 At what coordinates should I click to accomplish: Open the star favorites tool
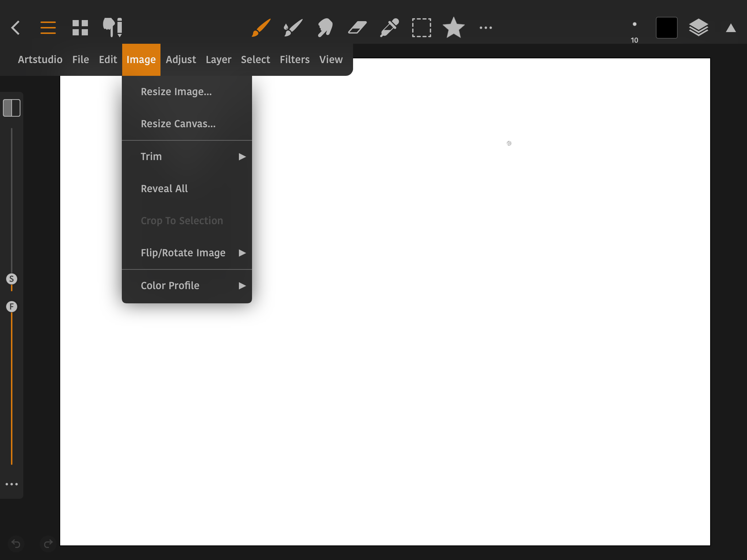(453, 28)
